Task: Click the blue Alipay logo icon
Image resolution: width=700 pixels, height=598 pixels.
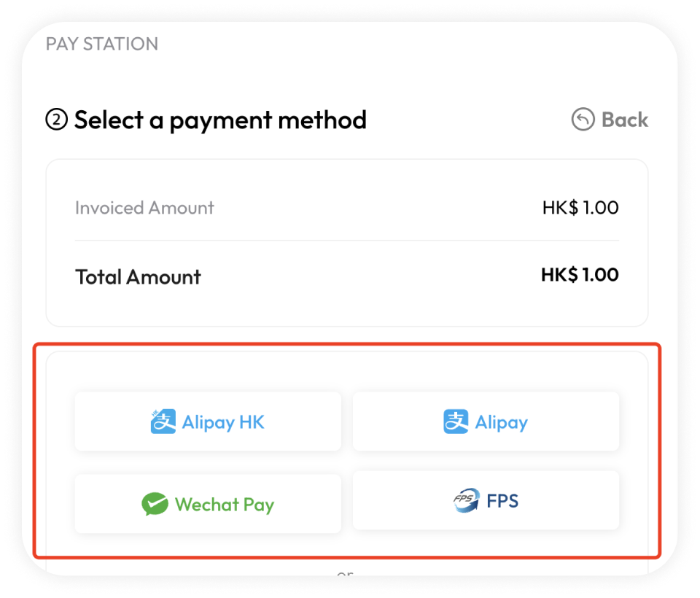Action: point(456,422)
